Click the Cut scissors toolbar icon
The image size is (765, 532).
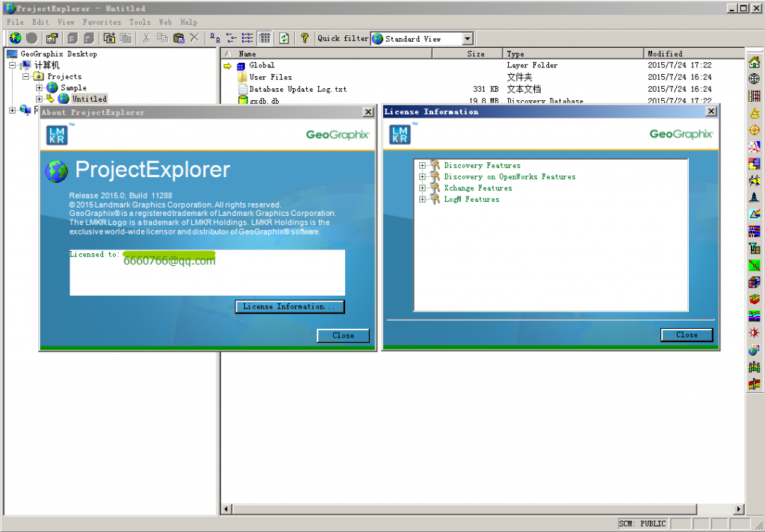tap(146, 38)
